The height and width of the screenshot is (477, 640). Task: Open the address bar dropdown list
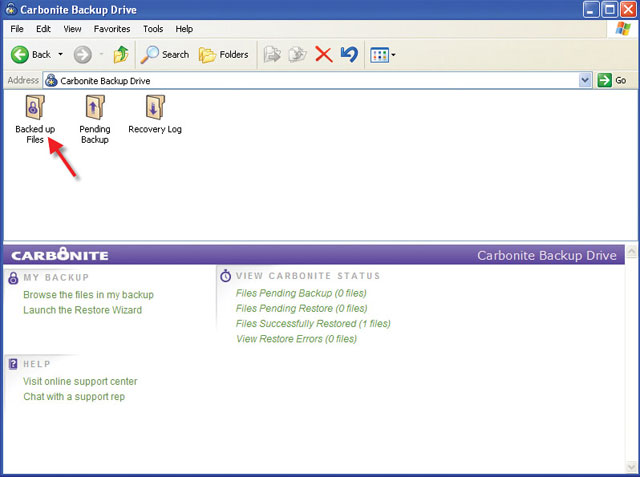(585, 80)
